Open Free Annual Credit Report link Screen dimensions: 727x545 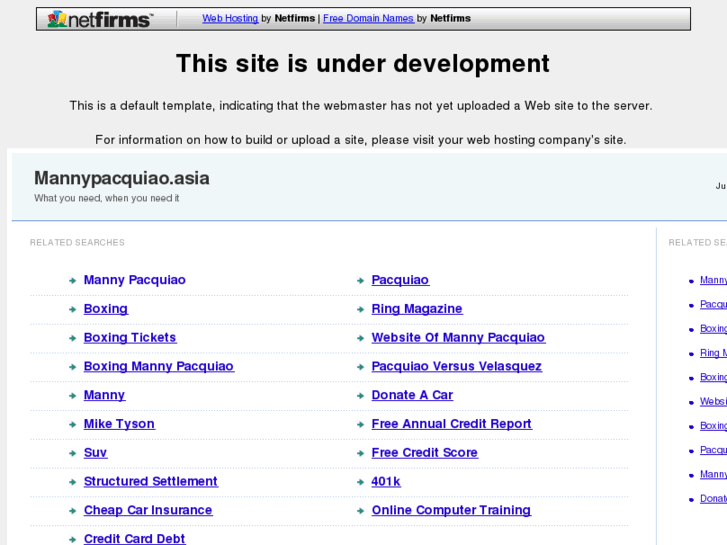[x=452, y=424]
